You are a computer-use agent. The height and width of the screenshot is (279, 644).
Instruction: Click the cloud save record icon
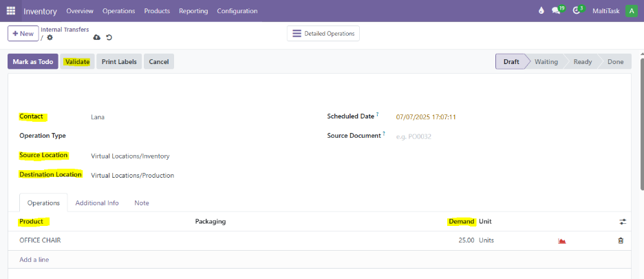pos(96,37)
